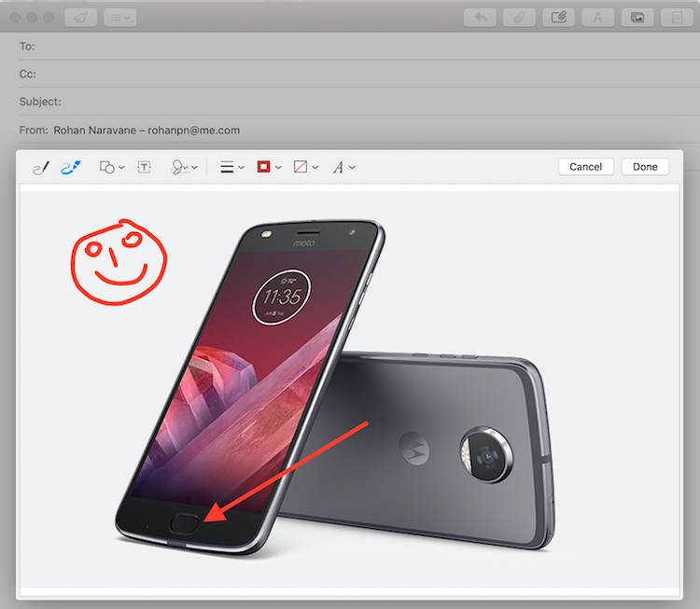700x609 pixels.
Task: Open the line thickness style menu
Action: pos(231,168)
